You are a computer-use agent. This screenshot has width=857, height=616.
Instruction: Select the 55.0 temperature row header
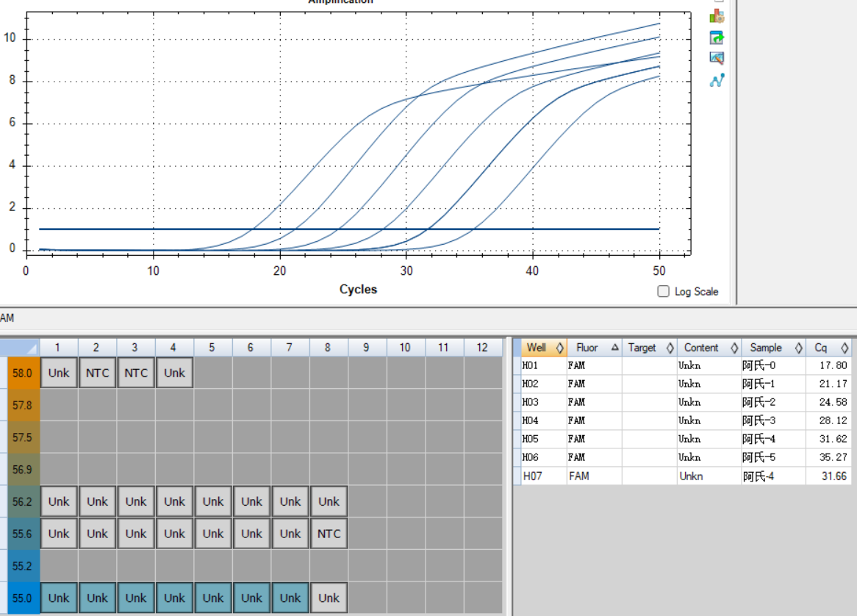[23, 598]
